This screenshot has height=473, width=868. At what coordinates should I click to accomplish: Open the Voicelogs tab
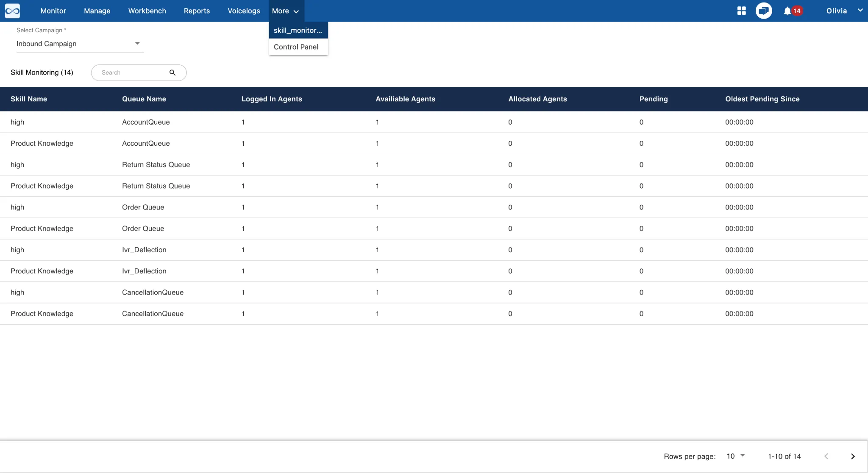click(x=244, y=11)
